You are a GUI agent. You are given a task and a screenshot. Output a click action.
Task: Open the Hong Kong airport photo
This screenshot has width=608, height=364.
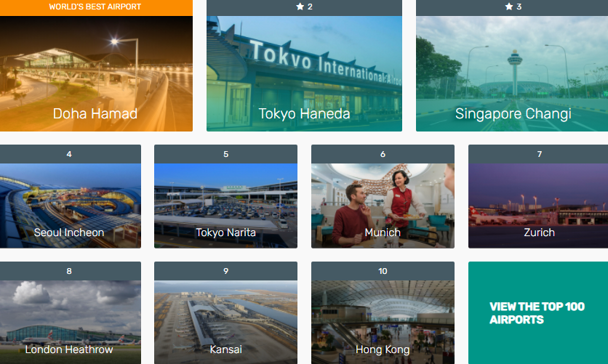383,322
